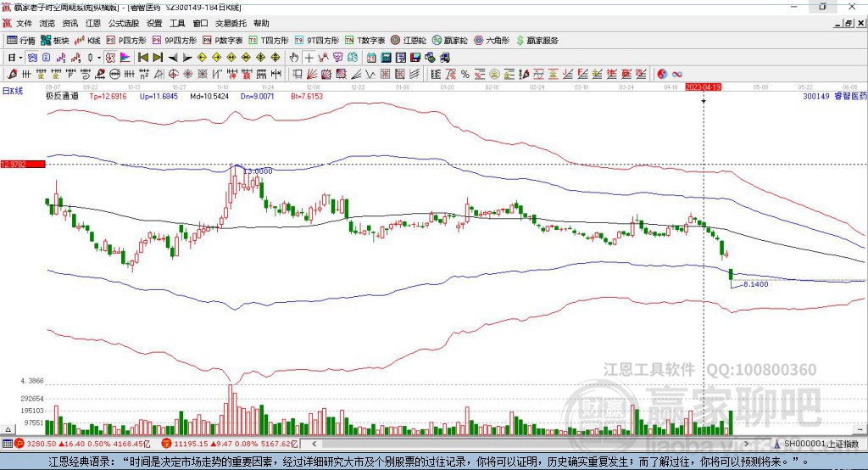Select the hand pan tool
868x470 pixels.
point(294,58)
